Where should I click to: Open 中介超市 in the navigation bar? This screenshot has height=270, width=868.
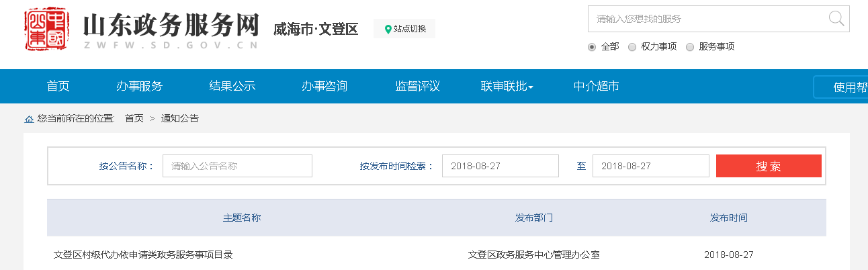tap(596, 87)
